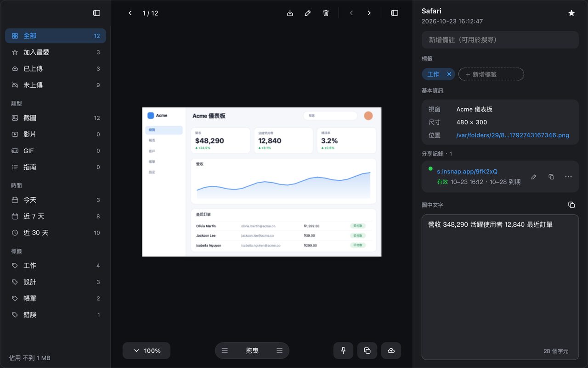Edit the share record with pencil icon
The width and height of the screenshot is (588, 368).
pyautogui.click(x=534, y=177)
